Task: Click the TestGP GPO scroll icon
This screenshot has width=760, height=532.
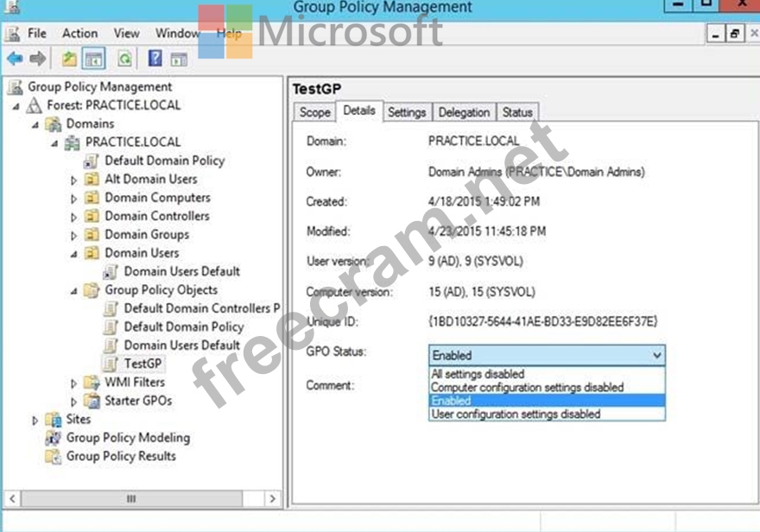Action: coord(111,364)
